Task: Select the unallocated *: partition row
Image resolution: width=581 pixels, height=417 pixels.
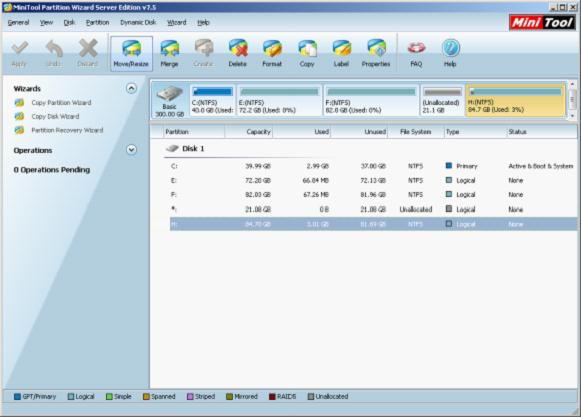Action: (373, 209)
